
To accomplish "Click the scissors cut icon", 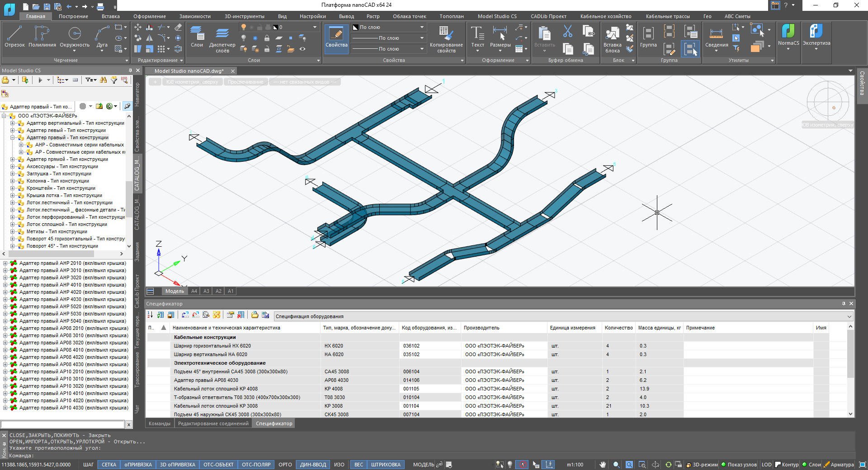I will [x=568, y=31].
